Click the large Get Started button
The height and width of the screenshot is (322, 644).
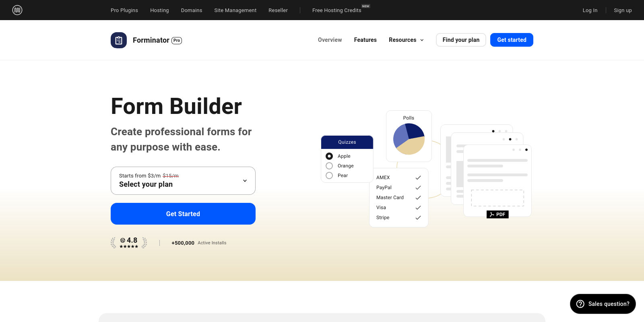[x=183, y=214]
